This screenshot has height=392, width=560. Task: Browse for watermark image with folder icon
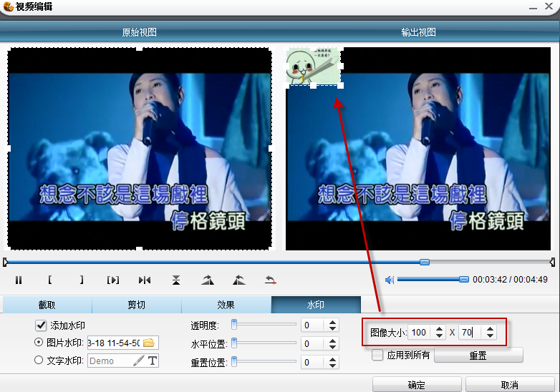coord(148,343)
